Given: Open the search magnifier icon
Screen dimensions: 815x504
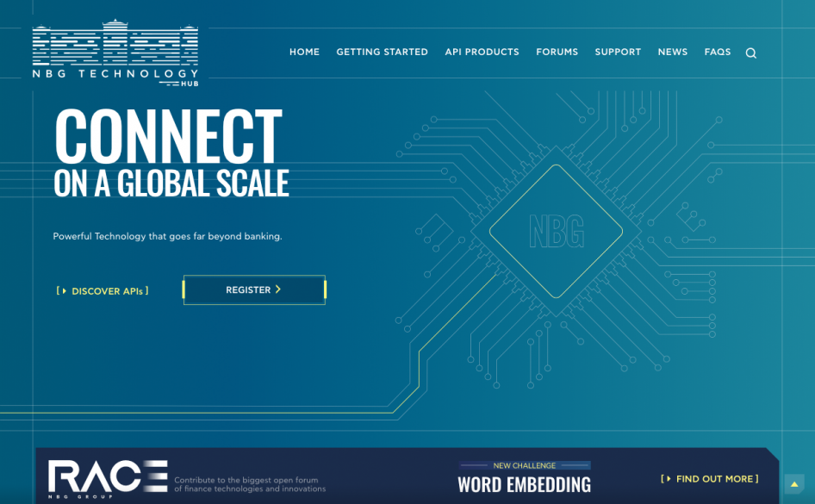Looking at the screenshot, I should pos(750,53).
